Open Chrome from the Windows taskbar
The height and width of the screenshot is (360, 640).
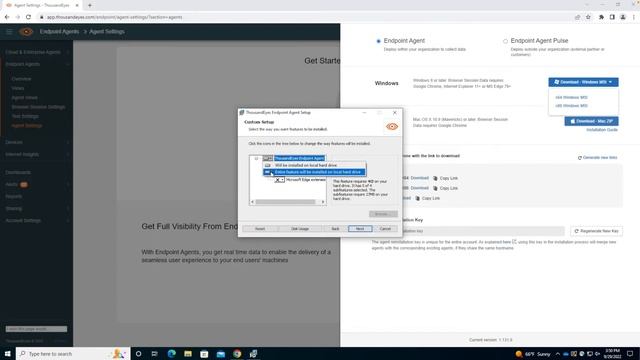tap(237, 353)
